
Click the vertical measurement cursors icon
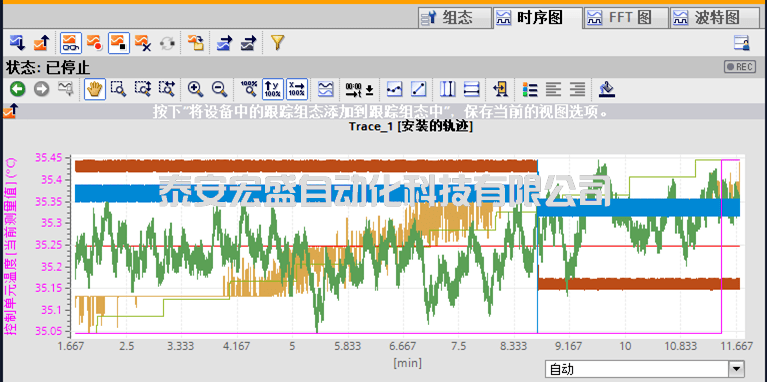[x=448, y=89]
